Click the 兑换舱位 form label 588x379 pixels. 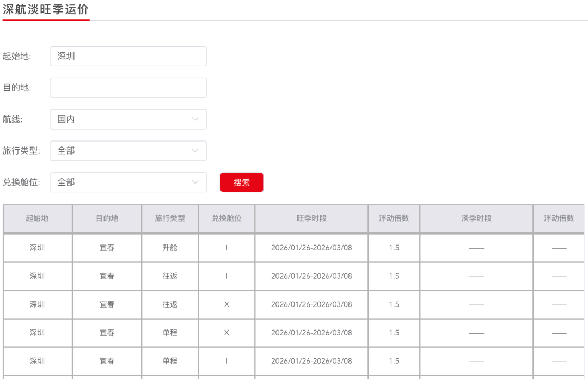(x=21, y=182)
